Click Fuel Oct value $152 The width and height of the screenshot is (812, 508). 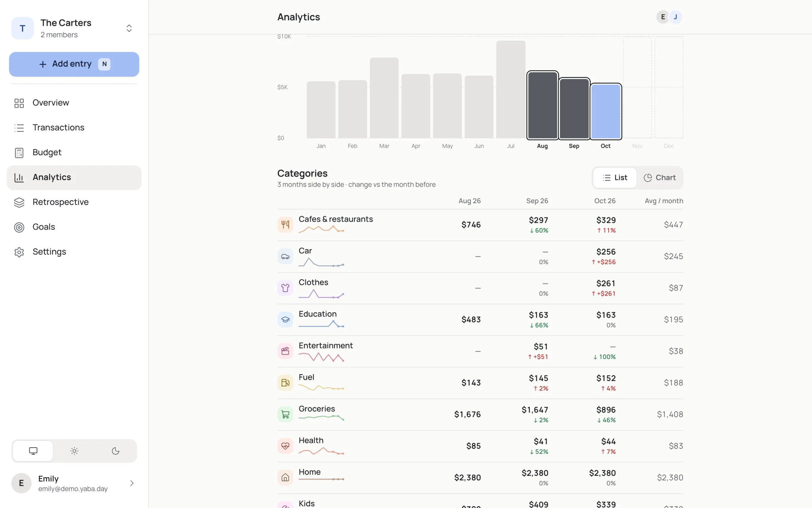(606, 378)
